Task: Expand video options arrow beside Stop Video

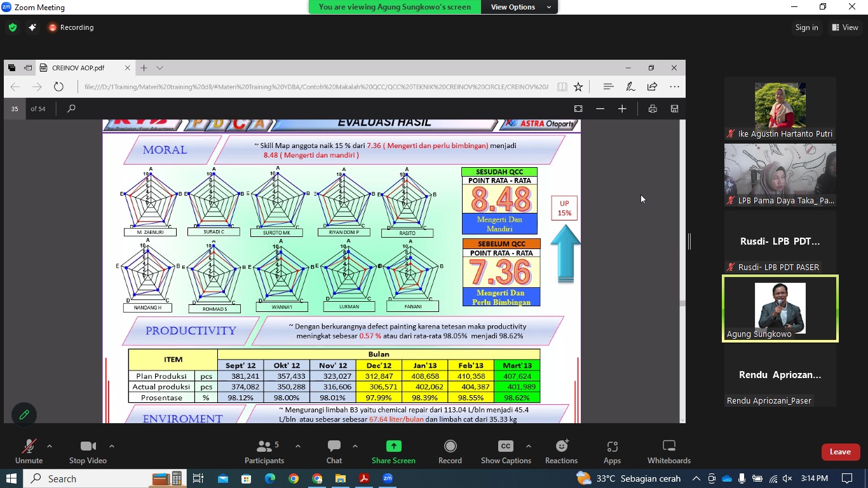Action: (x=112, y=446)
